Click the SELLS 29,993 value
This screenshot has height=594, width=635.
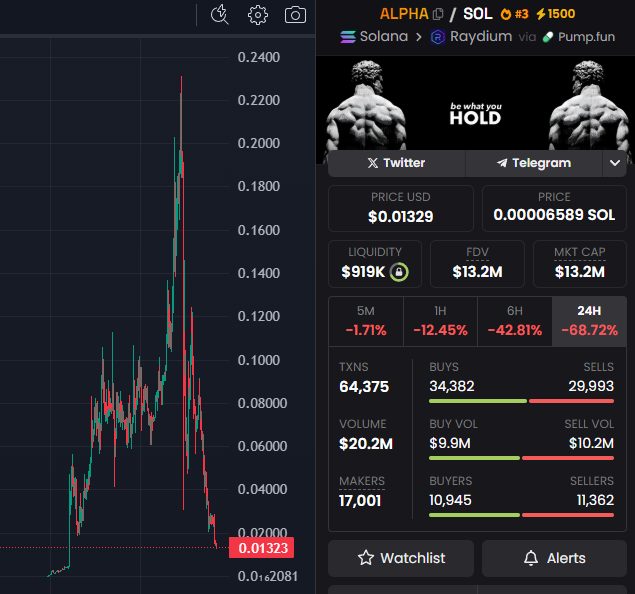tap(591, 386)
